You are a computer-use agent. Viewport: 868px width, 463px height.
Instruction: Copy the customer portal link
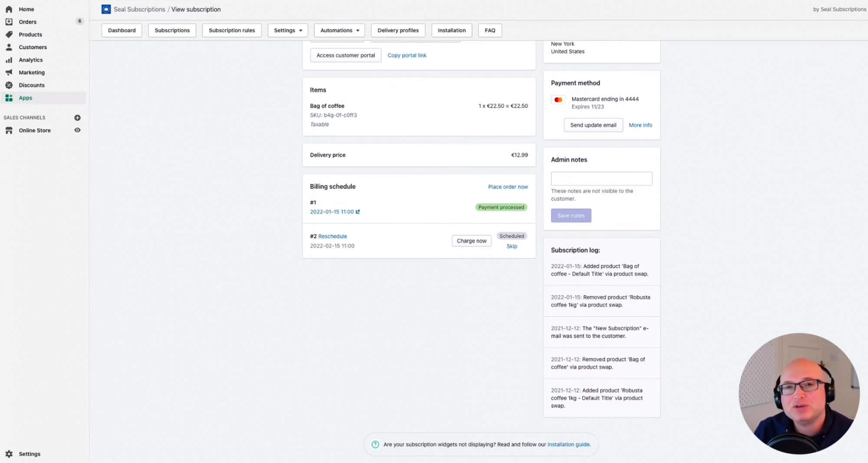pos(407,55)
